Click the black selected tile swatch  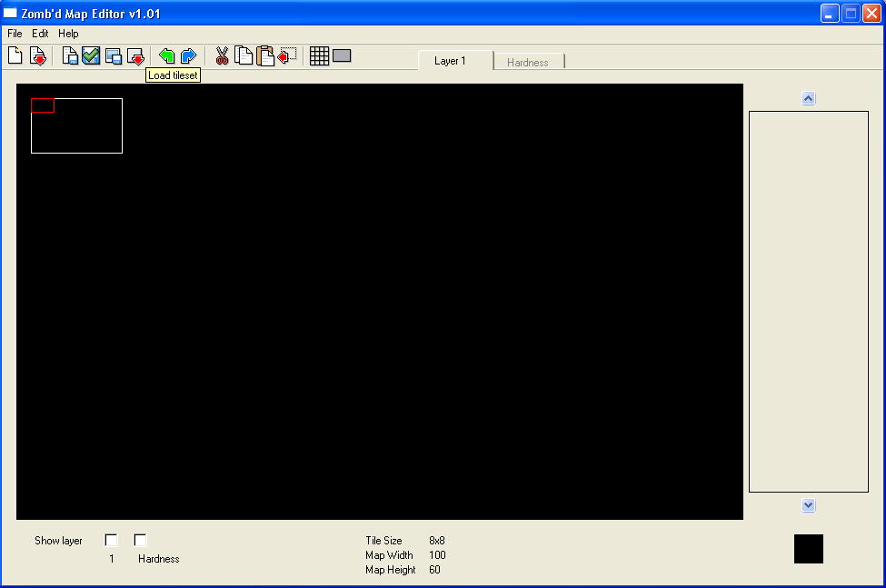pos(808,549)
